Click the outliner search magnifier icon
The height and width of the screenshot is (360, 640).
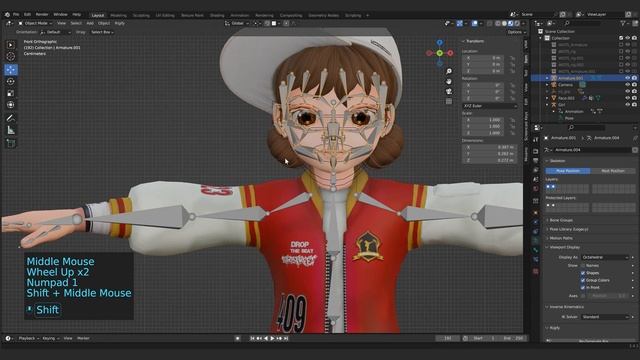pyautogui.click(x=567, y=24)
